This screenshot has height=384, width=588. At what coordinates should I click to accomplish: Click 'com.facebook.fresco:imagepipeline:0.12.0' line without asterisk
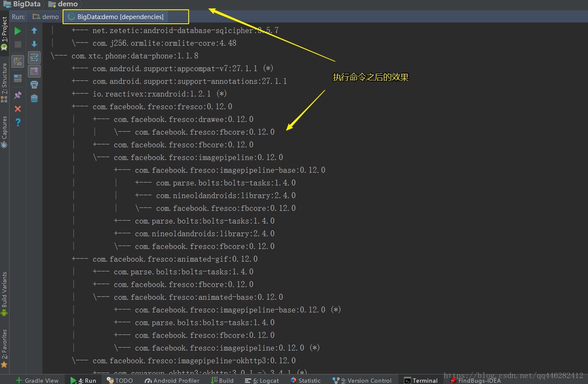click(198, 157)
